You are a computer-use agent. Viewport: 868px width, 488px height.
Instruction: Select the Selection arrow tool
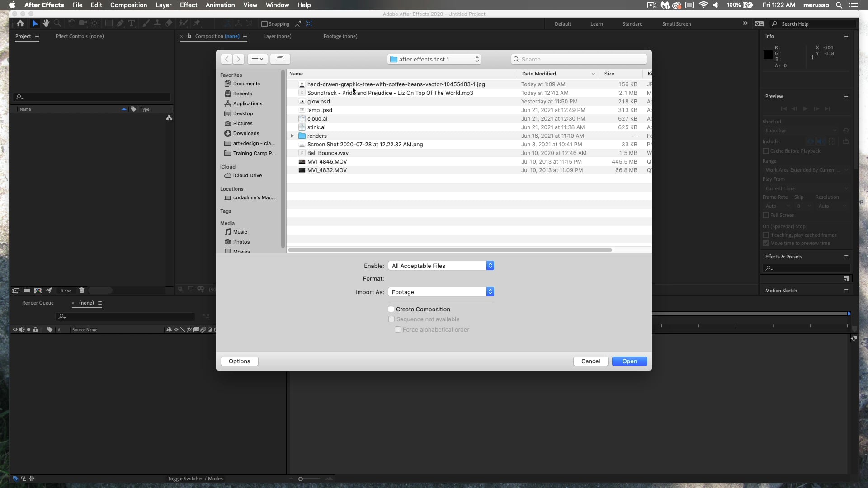coord(35,23)
